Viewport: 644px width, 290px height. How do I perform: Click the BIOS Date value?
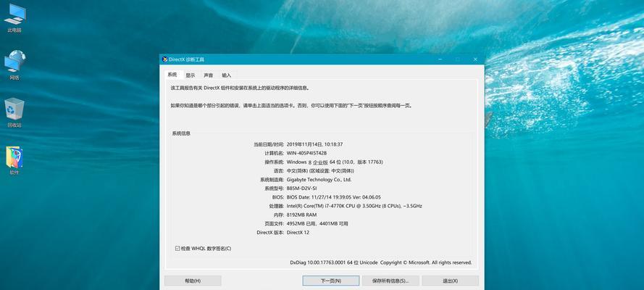(334, 197)
